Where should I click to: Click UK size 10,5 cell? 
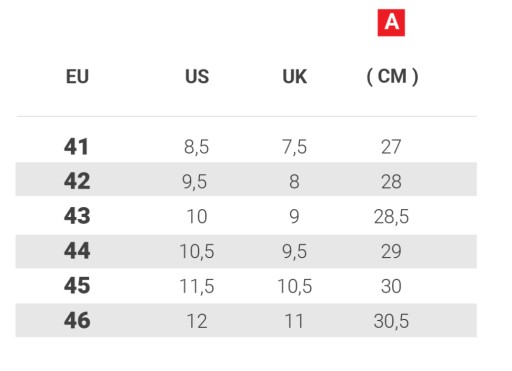point(295,286)
